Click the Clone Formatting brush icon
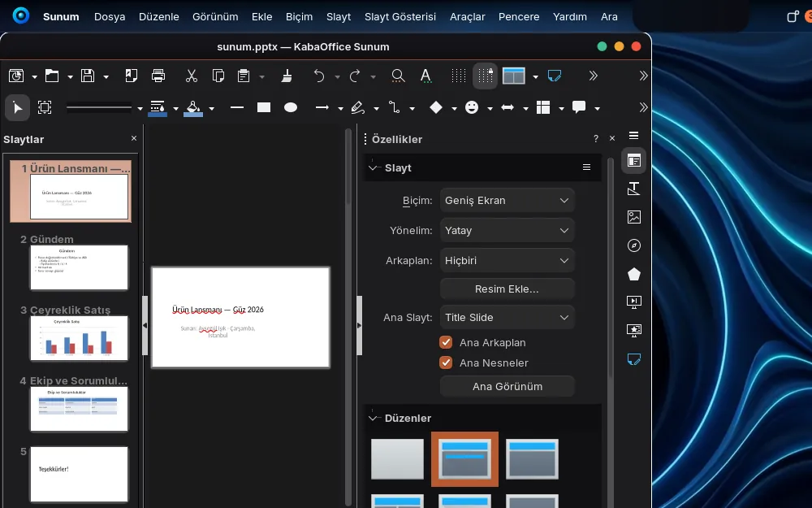Image resolution: width=812 pixels, height=508 pixels. tap(287, 76)
